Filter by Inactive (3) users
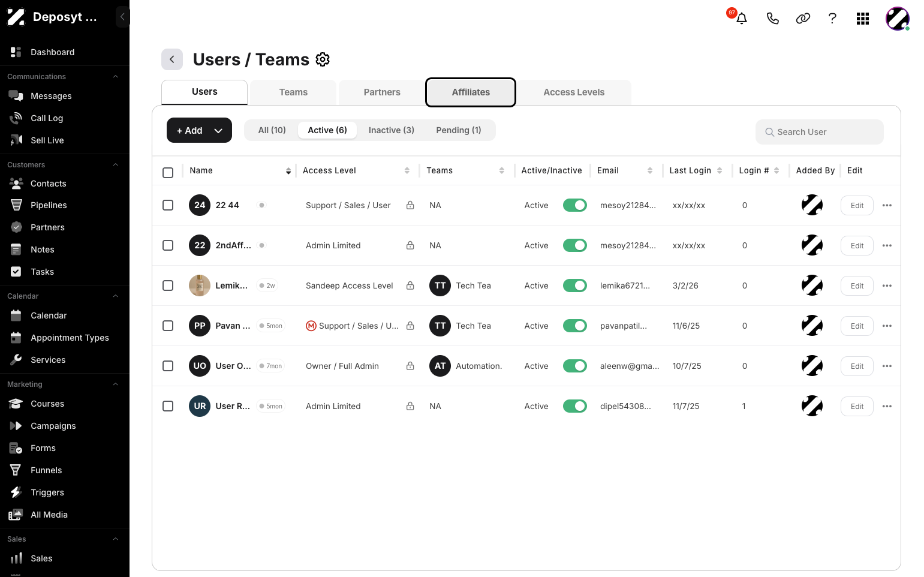 pos(392,130)
